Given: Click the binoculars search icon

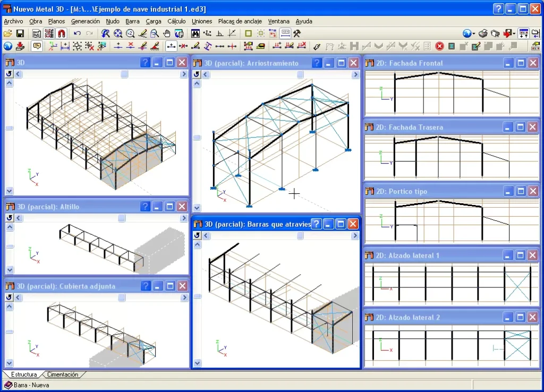Looking at the screenshot, I should pyautogui.click(x=195, y=33).
